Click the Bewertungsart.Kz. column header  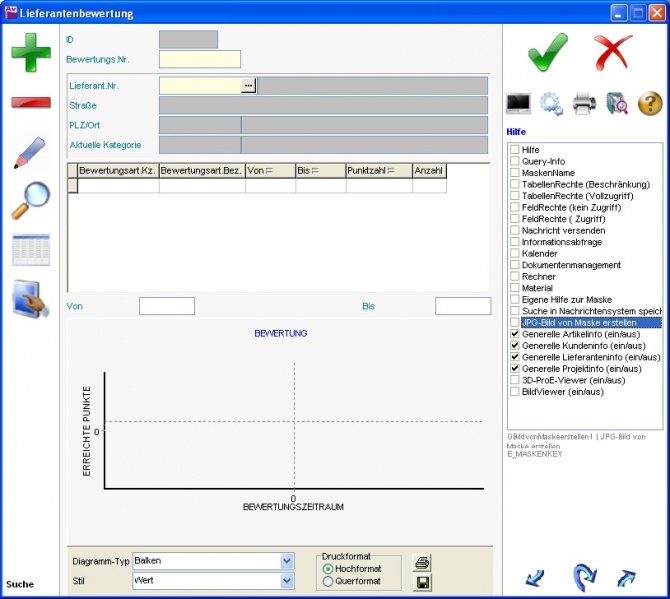(118, 171)
